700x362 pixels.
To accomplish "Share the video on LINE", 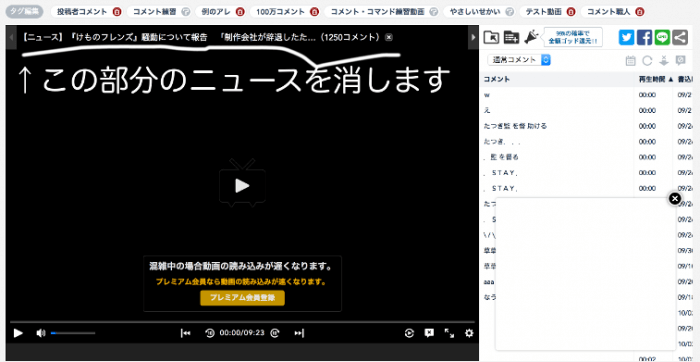I will tap(662, 37).
